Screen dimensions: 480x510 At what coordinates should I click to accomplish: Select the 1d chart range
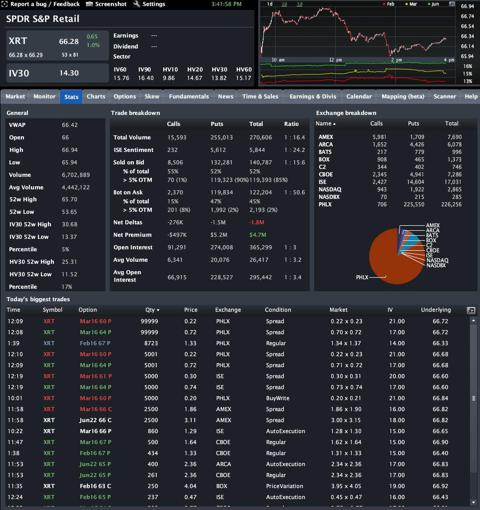269,4
